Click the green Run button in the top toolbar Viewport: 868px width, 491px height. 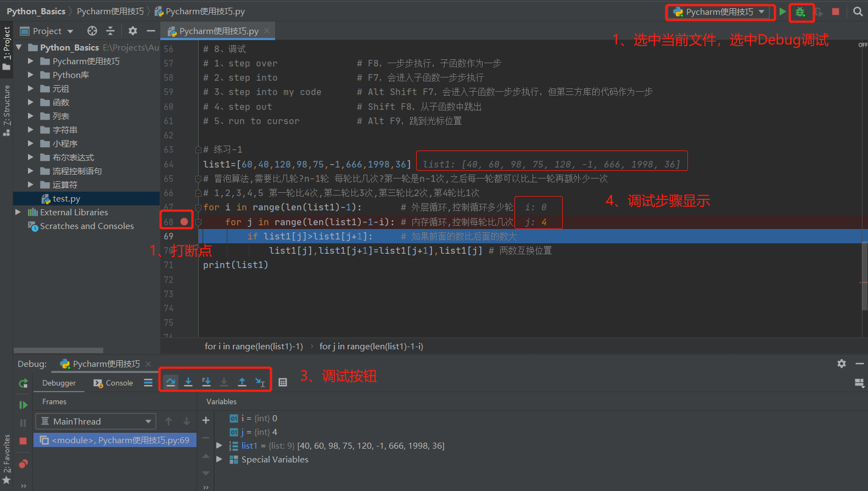pos(783,12)
